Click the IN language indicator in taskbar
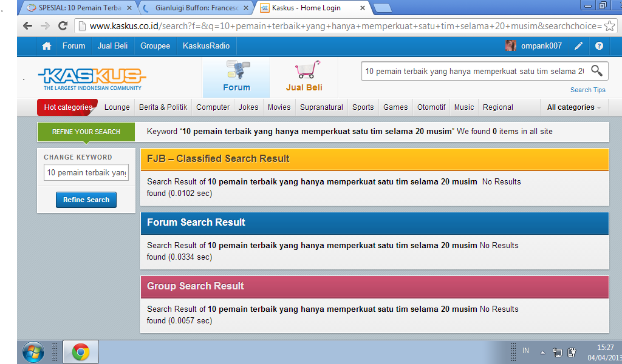The image size is (622, 364). pos(525,351)
